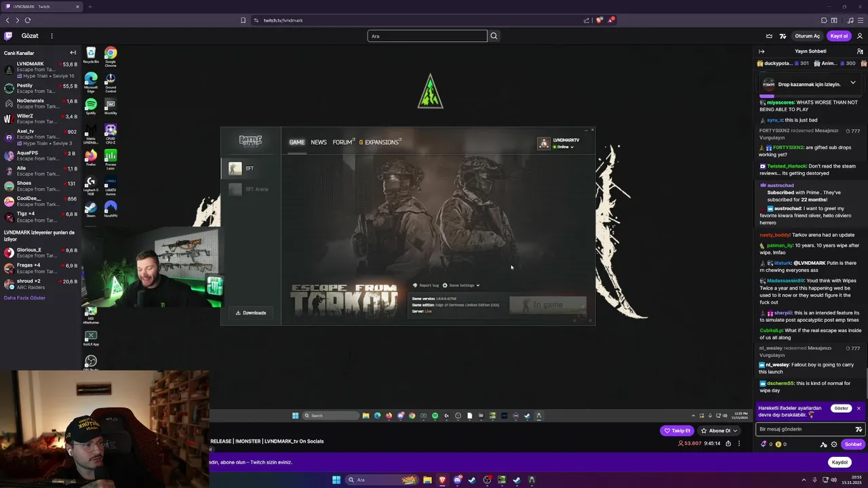Open Axel_tv channel from sidebar
This screenshot has width=868, height=488.
coord(41,137)
